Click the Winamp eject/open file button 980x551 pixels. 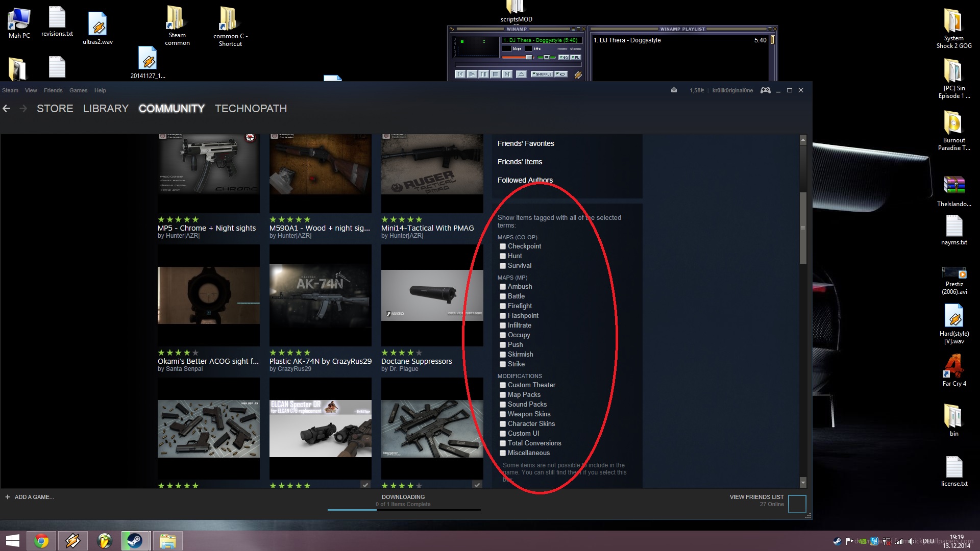[x=521, y=74]
